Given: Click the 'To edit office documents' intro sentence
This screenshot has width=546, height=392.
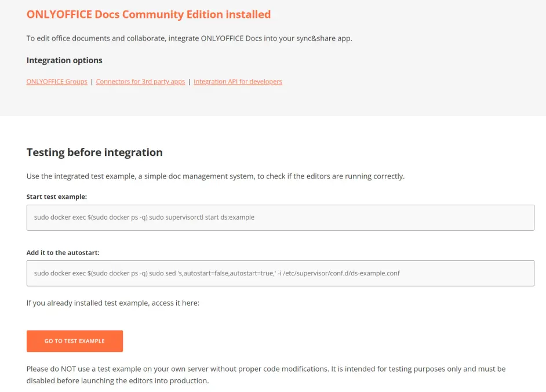Looking at the screenshot, I should point(190,38).
